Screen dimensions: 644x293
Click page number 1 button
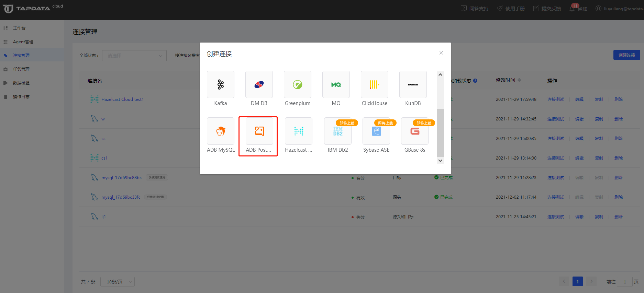578,281
